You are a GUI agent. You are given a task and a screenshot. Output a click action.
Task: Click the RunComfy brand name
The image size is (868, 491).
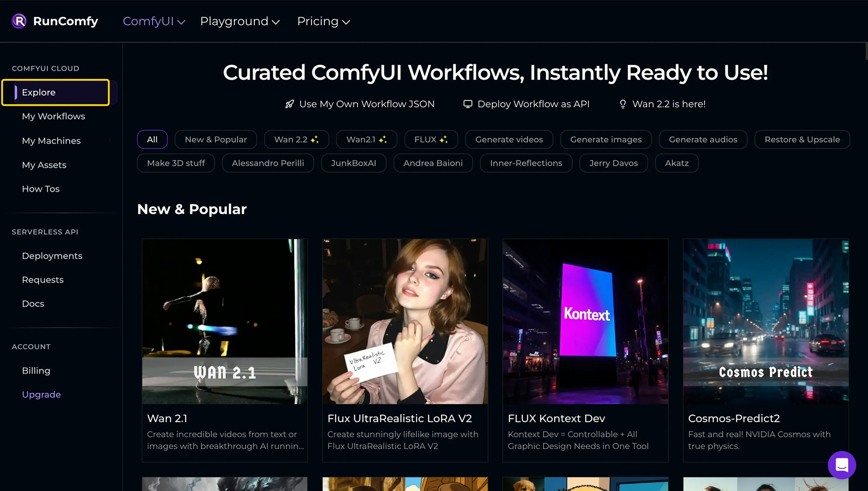click(x=65, y=21)
